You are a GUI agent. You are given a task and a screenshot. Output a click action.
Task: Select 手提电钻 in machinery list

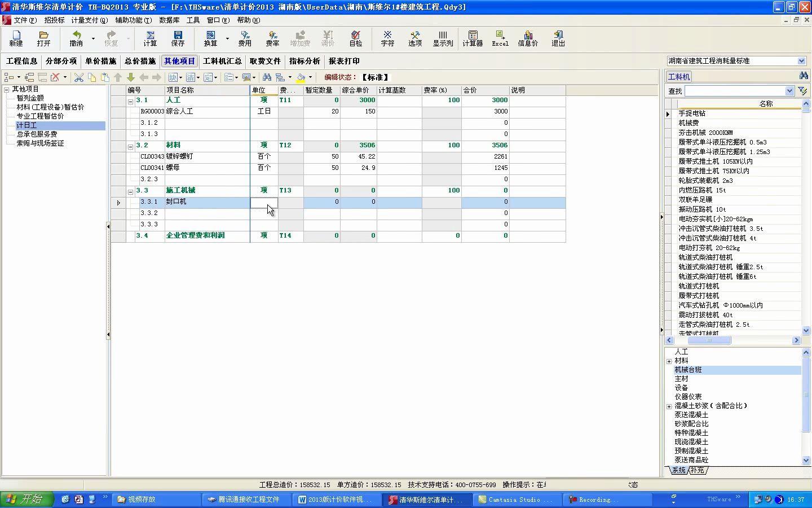(692, 113)
